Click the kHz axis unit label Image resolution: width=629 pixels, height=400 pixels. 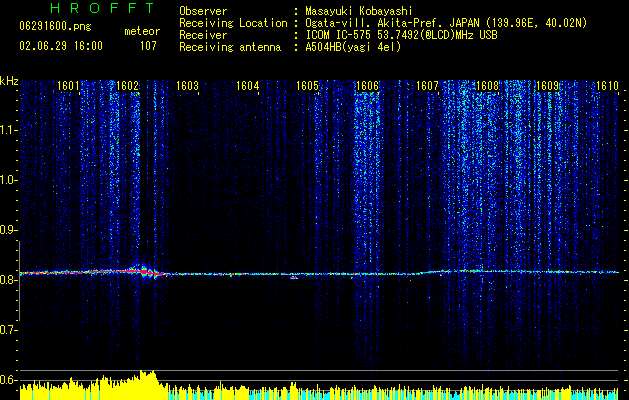9,81
